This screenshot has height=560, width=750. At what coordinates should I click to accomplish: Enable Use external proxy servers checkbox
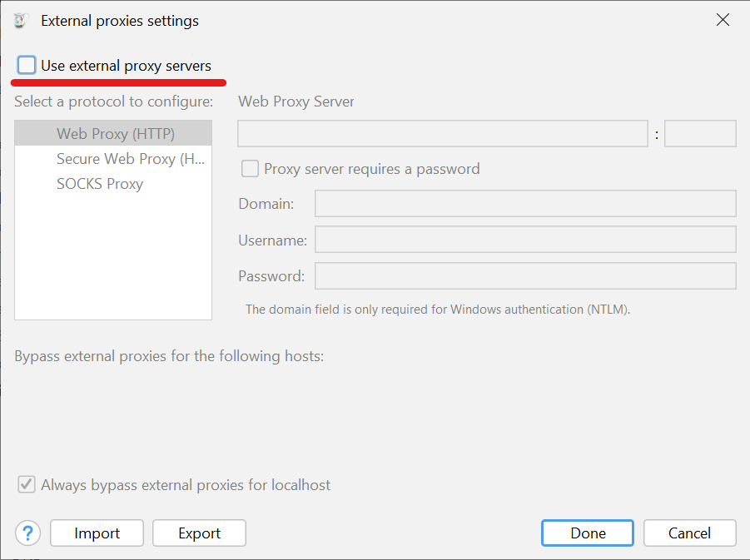pos(27,66)
